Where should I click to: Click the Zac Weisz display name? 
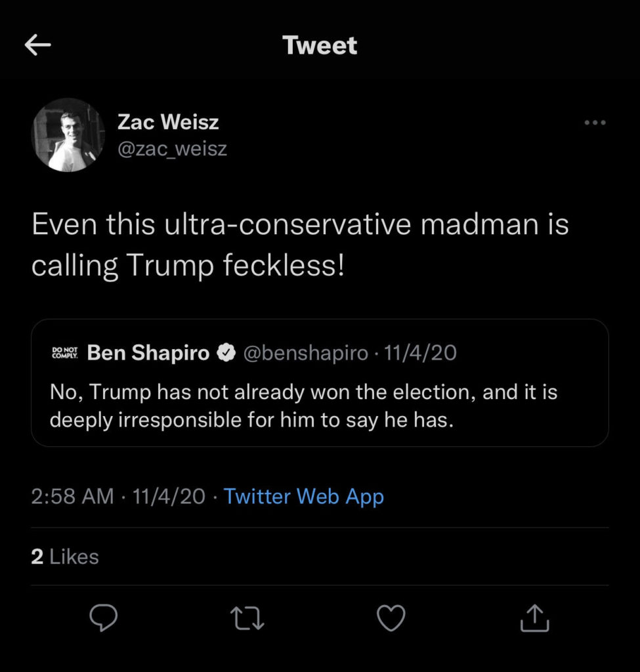coord(168,121)
